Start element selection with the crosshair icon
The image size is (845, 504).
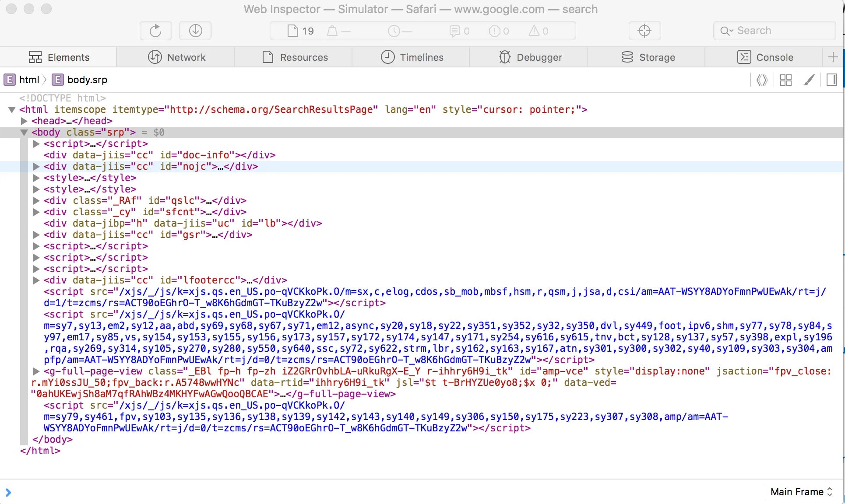coord(644,31)
